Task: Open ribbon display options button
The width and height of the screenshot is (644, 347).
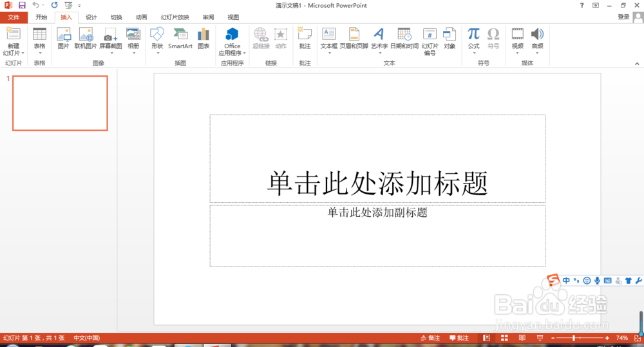Action: (x=596, y=5)
